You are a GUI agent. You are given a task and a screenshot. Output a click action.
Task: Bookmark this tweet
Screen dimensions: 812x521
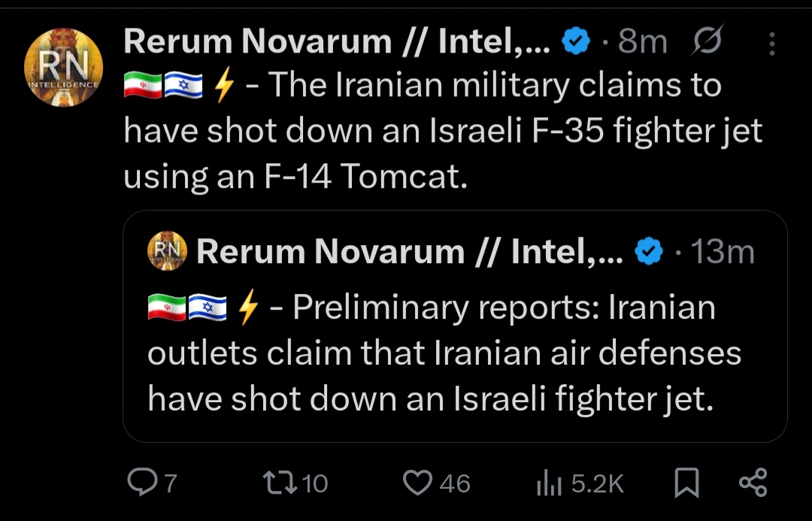686,483
